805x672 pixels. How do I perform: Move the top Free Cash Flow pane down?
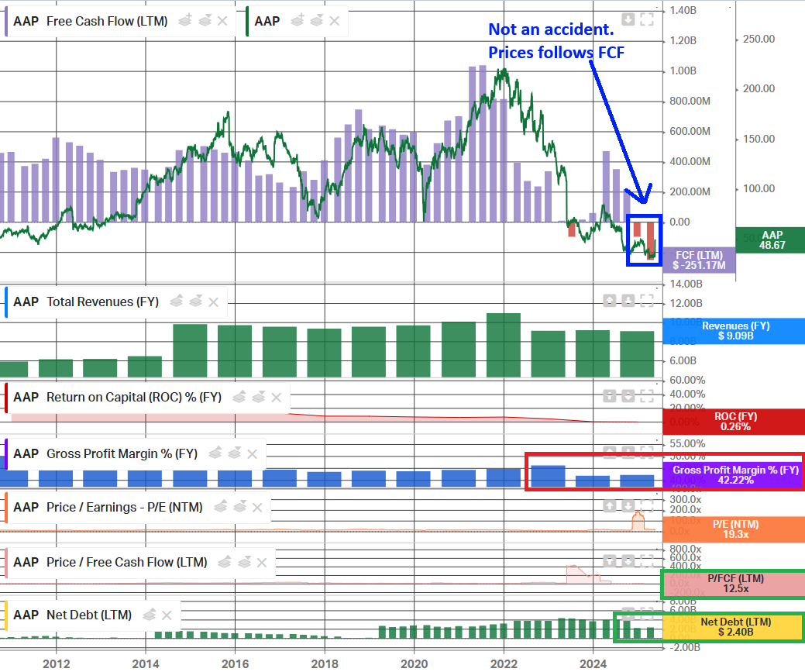point(628,19)
